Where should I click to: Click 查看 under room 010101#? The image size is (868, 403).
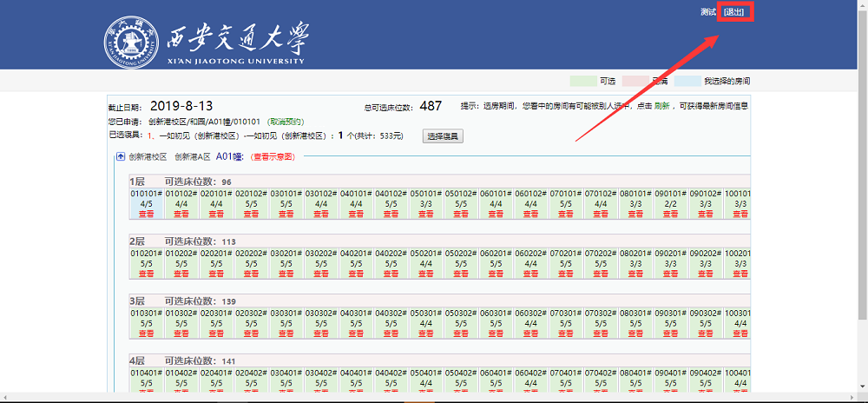[147, 213]
